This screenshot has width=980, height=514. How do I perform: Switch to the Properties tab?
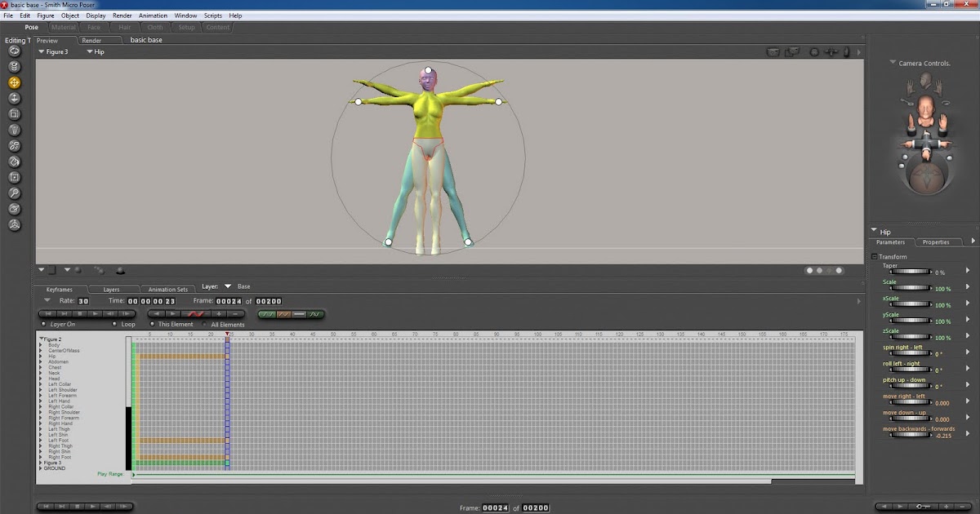936,241
